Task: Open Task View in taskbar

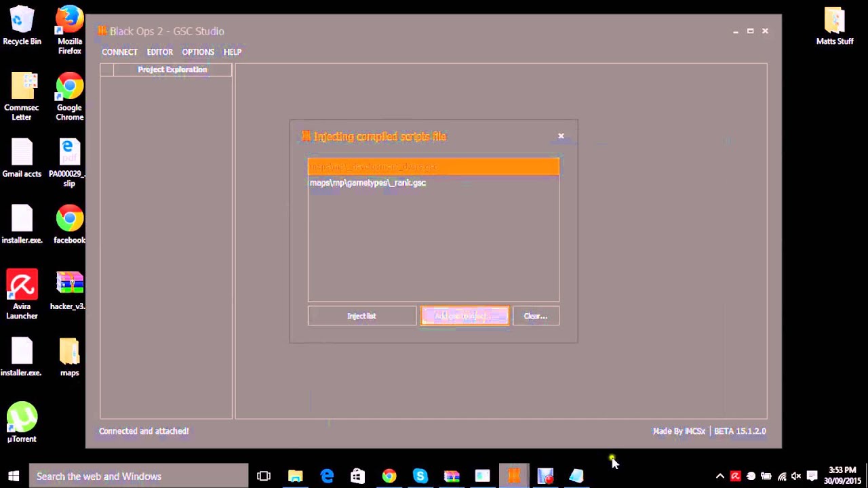Action: point(264,476)
